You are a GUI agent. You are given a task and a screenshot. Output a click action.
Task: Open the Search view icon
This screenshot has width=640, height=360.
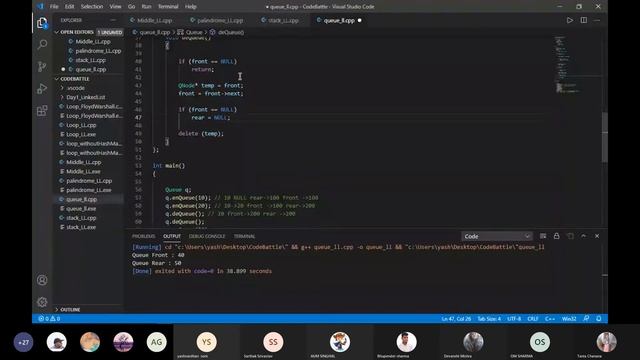(x=42, y=44)
